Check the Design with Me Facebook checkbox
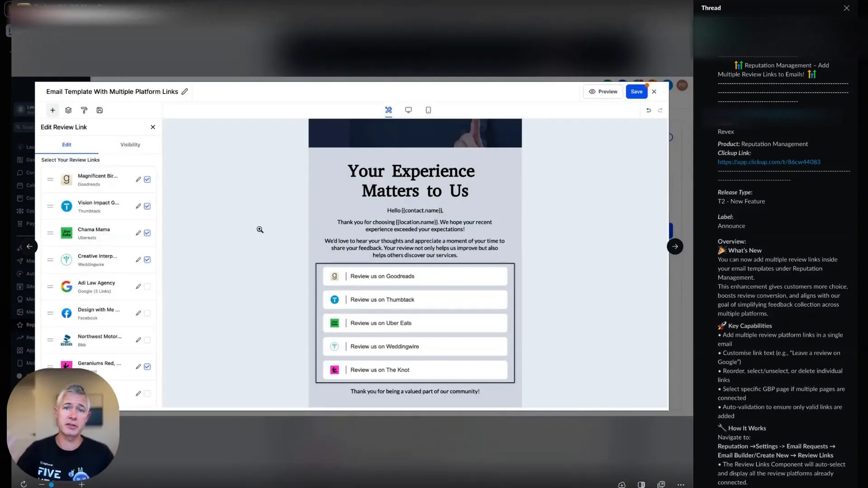Image resolution: width=868 pixels, height=488 pixels. click(147, 313)
